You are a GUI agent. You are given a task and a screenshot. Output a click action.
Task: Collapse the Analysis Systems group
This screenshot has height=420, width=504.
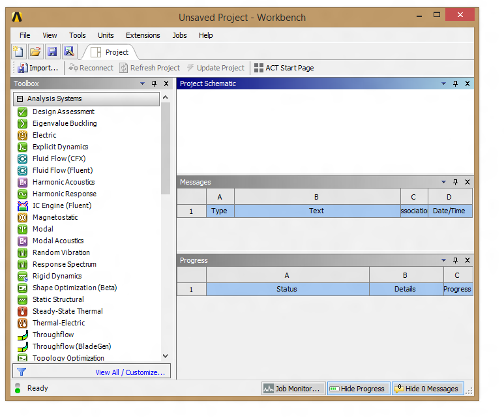click(x=20, y=99)
